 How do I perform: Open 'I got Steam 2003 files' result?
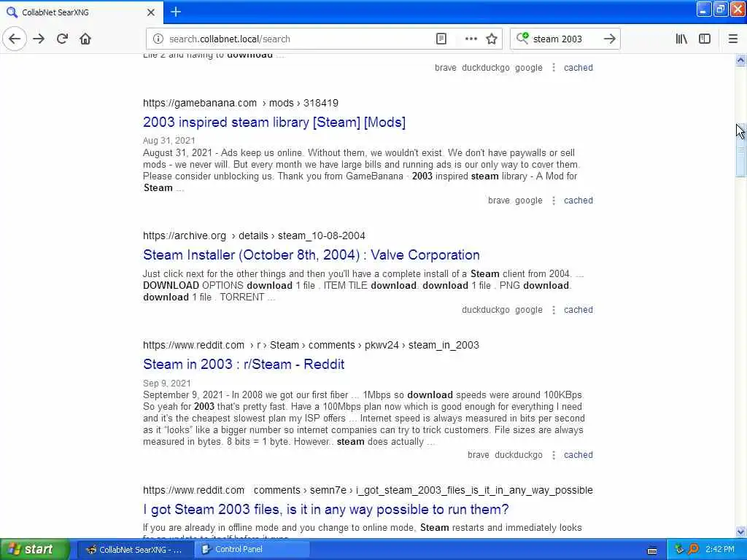pyautogui.click(x=326, y=510)
